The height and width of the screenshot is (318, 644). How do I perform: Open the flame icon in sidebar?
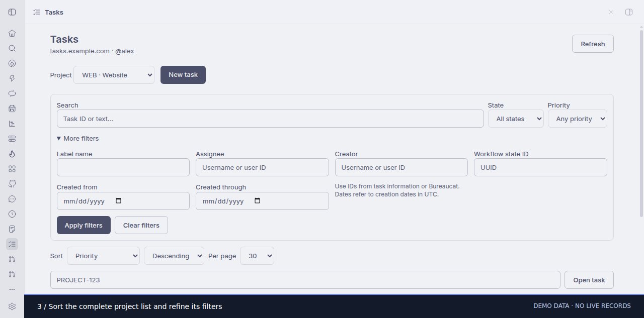tap(12, 154)
